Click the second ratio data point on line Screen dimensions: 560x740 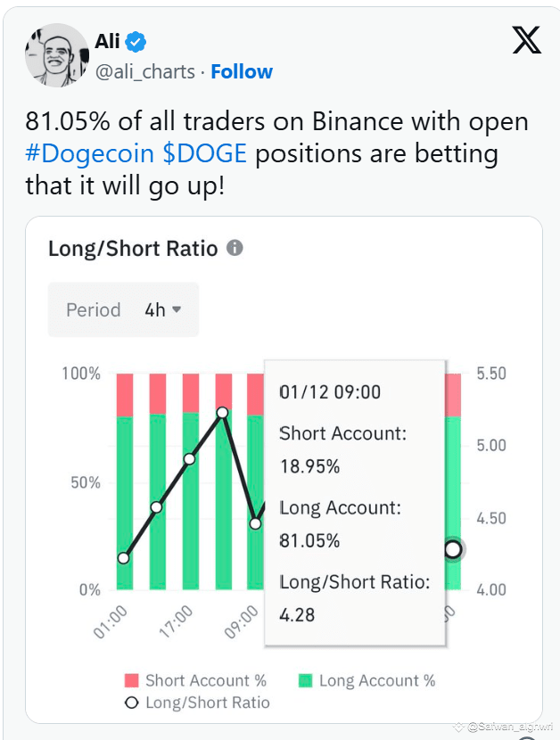[x=157, y=507]
